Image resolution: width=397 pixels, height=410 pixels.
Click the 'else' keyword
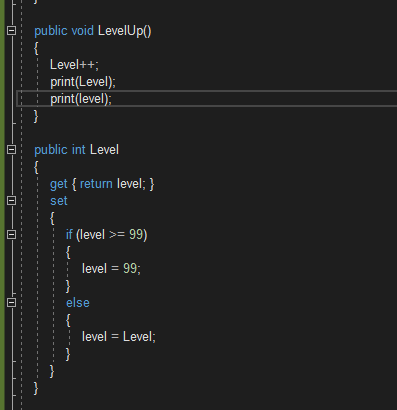tap(78, 303)
